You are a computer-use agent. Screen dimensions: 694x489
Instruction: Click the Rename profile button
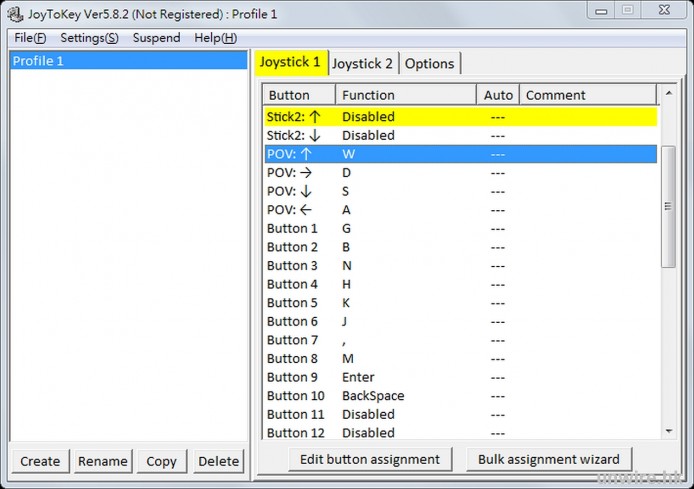point(103,461)
